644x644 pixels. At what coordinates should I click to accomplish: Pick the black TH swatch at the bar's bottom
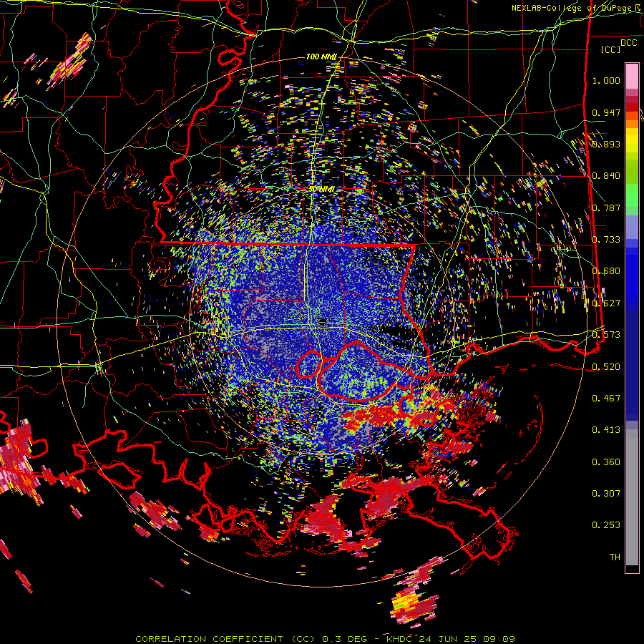632,569
